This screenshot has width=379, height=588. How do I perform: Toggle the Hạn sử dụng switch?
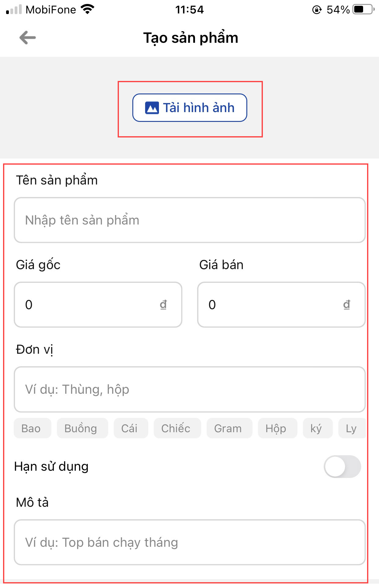(x=342, y=466)
